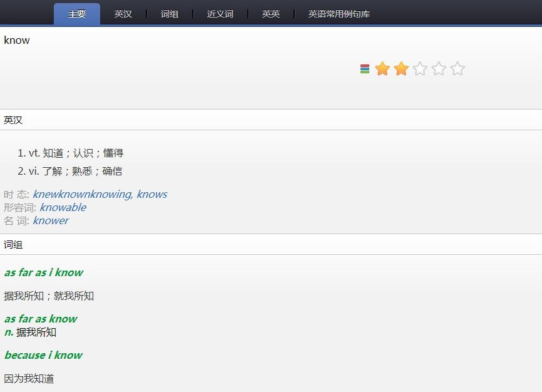Open the 近义词 tab
542x392 pixels.
[x=220, y=14]
